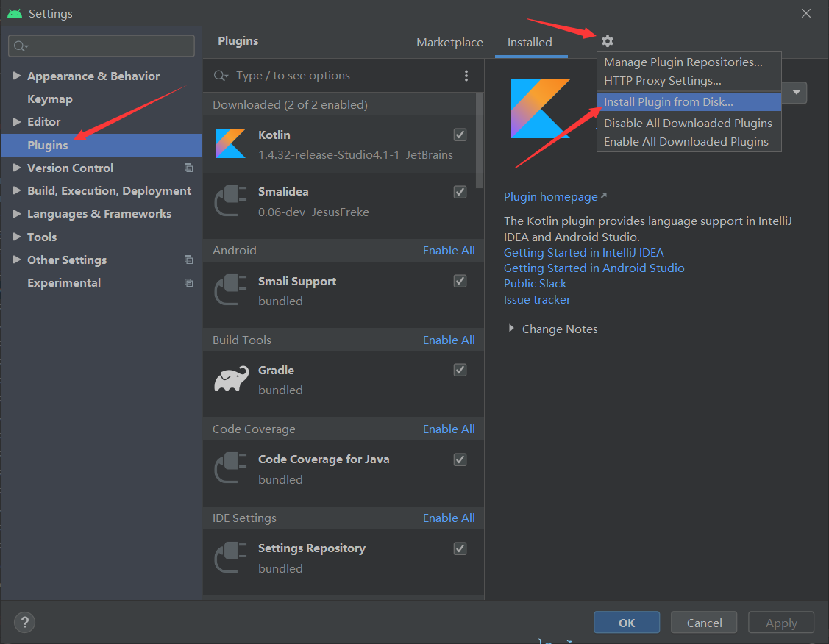Uncheck the Smalidea plugin checkbox
829x644 pixels.
tap(460, 192)
